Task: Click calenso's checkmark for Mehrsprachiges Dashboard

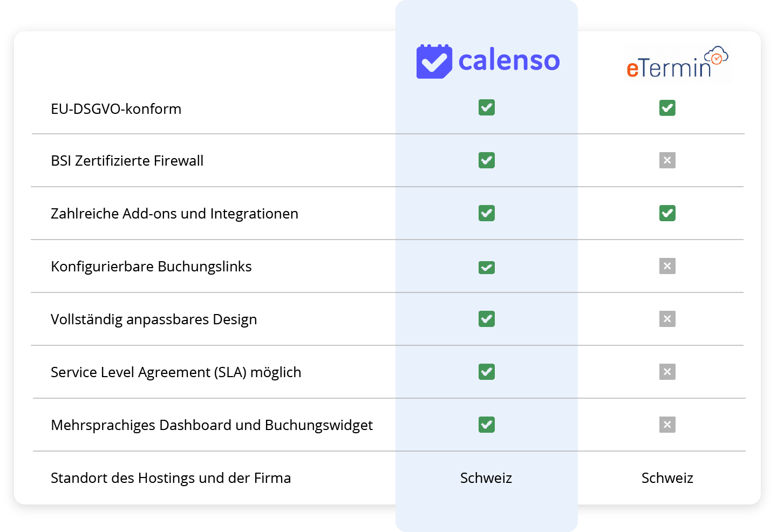Action: click(487, 425)
